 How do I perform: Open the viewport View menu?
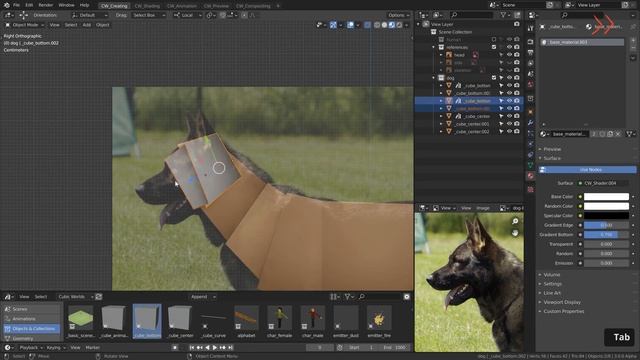[x=54, y=25]
